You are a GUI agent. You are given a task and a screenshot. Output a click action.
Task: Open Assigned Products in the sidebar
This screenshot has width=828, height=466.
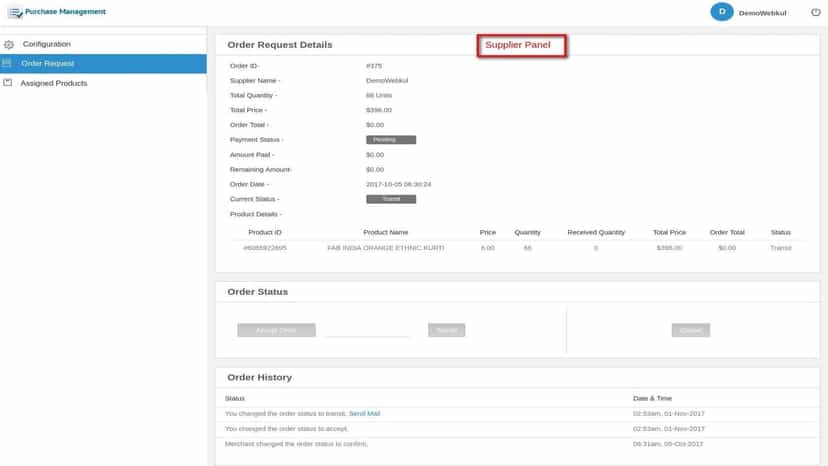click(x=54, y=83)
